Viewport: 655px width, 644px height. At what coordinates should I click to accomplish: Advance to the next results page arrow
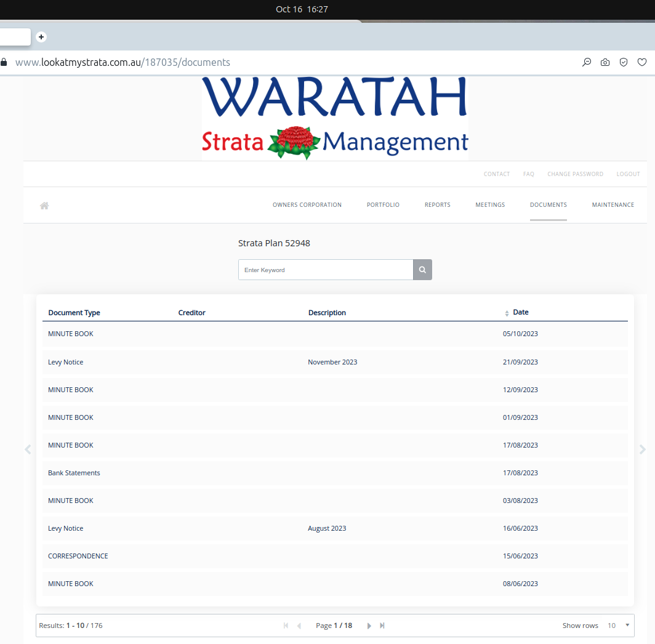coord(369,626)
